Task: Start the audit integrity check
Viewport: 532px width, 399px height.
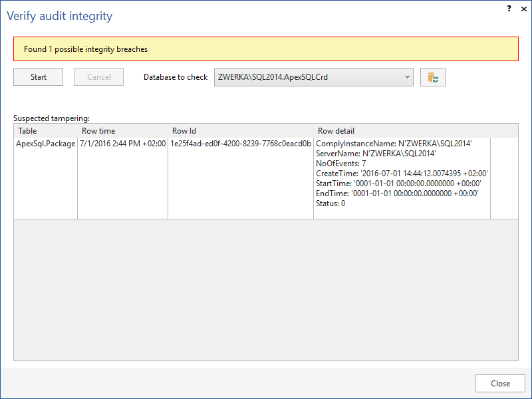Action: 39,77
